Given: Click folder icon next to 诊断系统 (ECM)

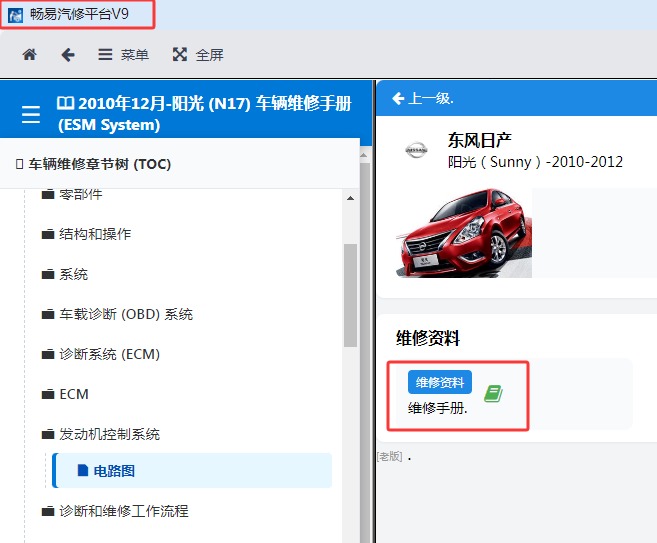Looking at the screenshot, I should tap(48, 354).
